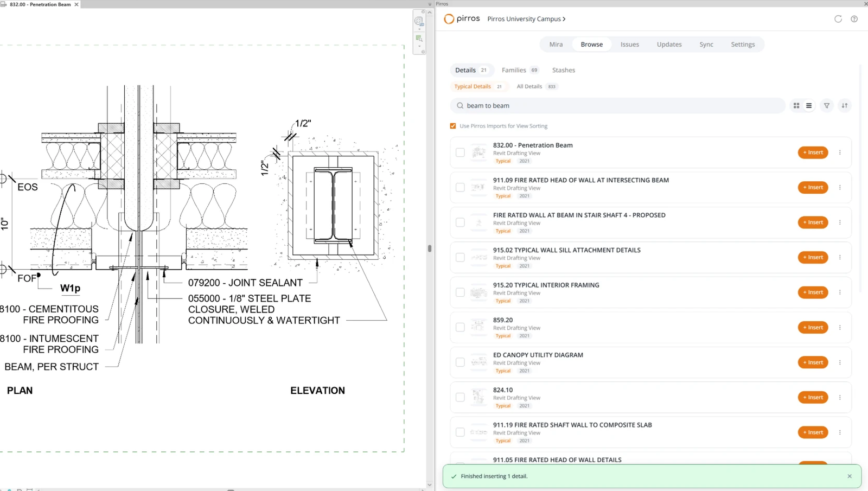Click the navigation wheel icon in drawing view
The width and height of the screenshot is (868, 491).
419,21
